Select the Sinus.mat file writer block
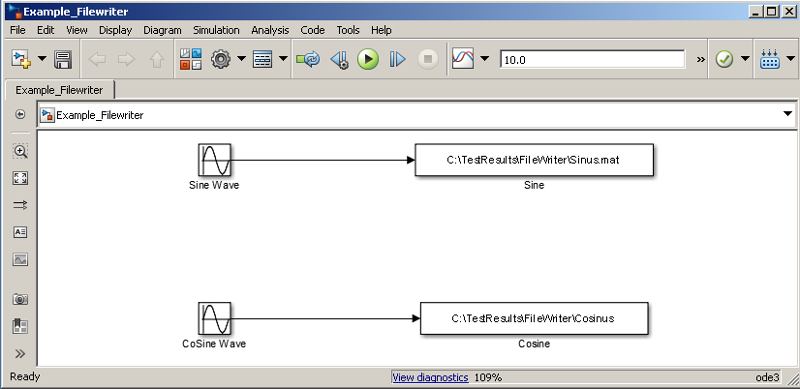The width and height of the screenshot is (800, 389). pyautogui.click(x=534, y=160)
